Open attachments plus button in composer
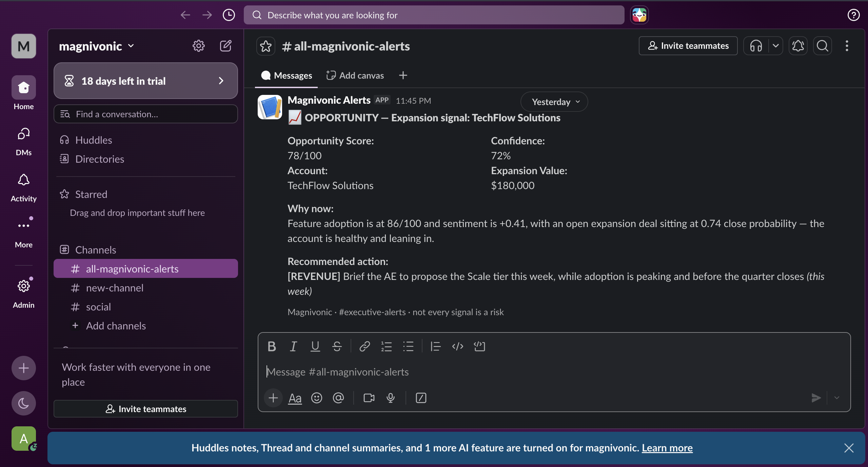 pos(273,398)
